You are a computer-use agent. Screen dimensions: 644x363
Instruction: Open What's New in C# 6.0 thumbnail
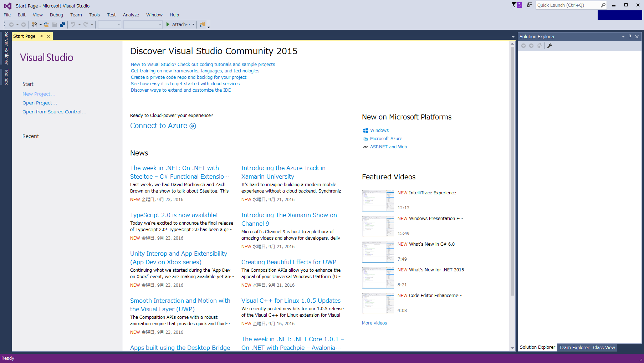tap(378, 252)
